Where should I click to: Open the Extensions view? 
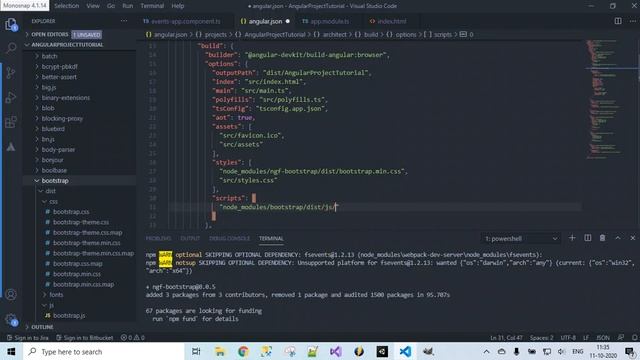click(x=11, y=122)
